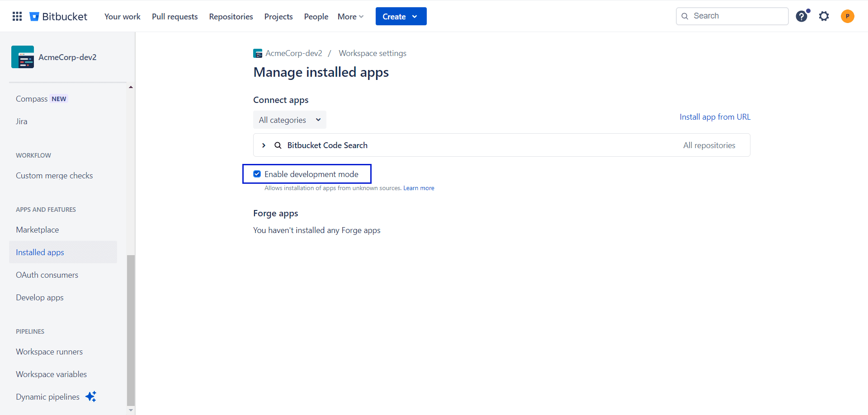Image resolution: width=868 pixels, height=415 pixels.
Task: Click Install app from URL link
Action: 715,117
